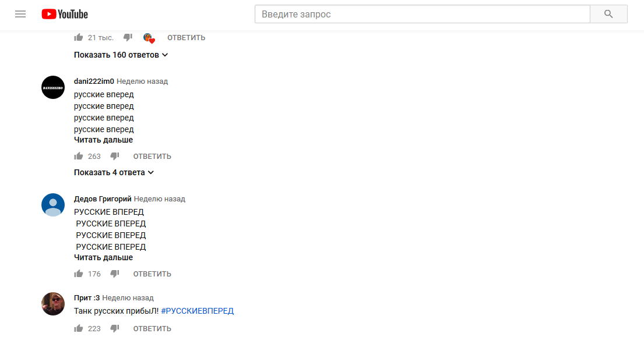Expand 'Показать 4 ответа' replies

coord(114,173)
